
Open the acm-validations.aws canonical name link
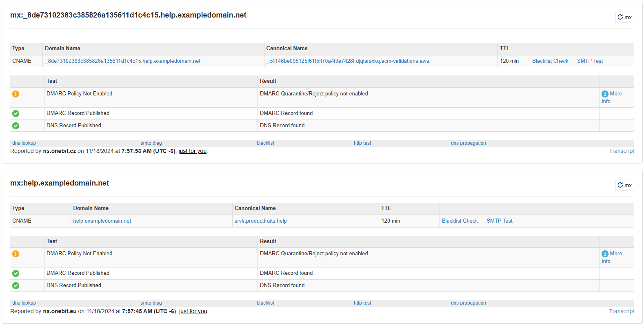(x=348, y=61)
